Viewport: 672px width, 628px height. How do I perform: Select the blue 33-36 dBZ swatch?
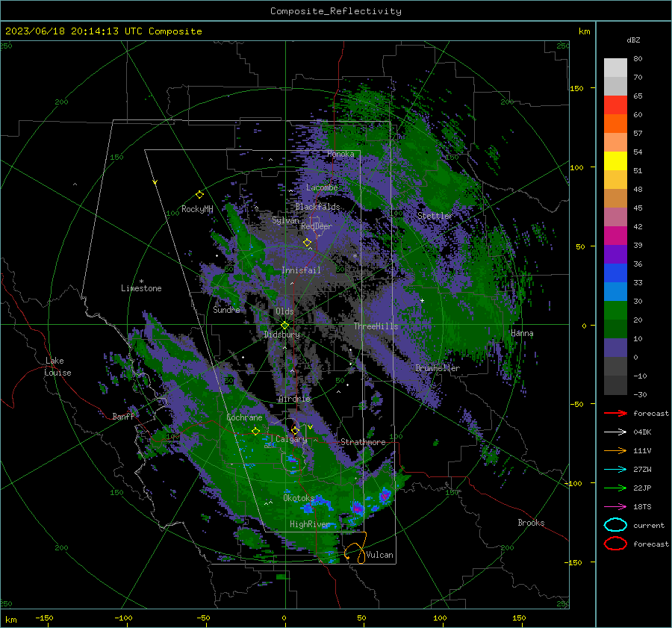[615, 273]
